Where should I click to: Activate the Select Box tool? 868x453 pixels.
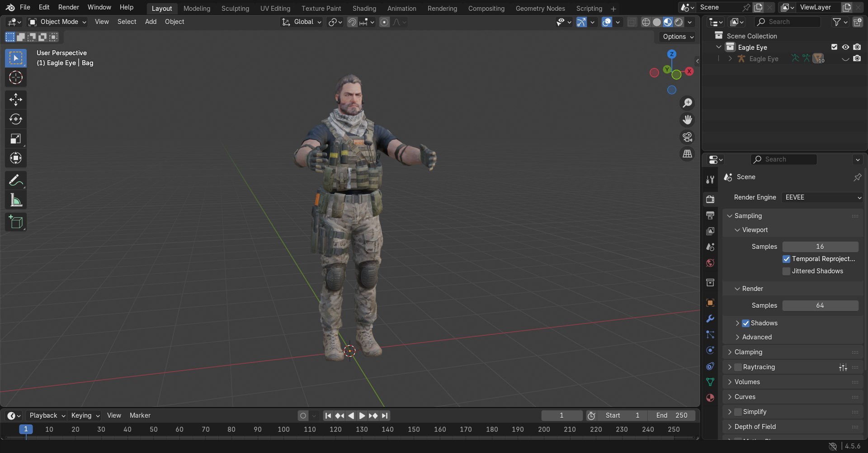tap(16, 58)
